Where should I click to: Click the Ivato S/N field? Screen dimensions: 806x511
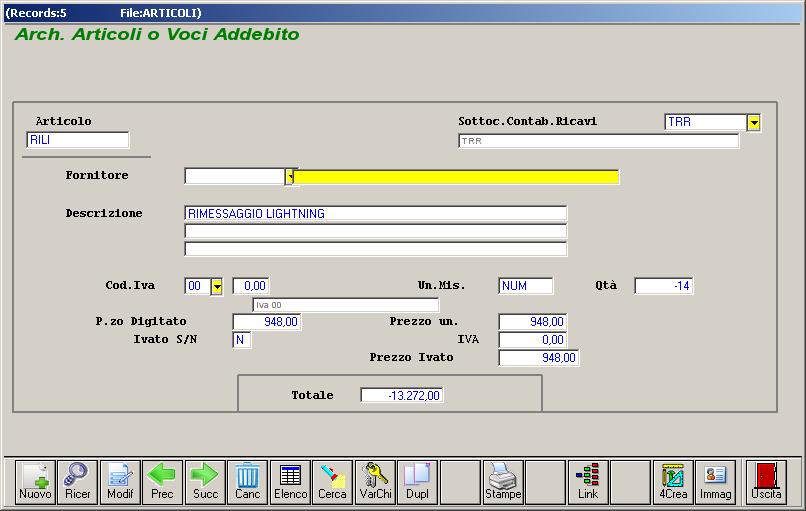coord(242,340)
